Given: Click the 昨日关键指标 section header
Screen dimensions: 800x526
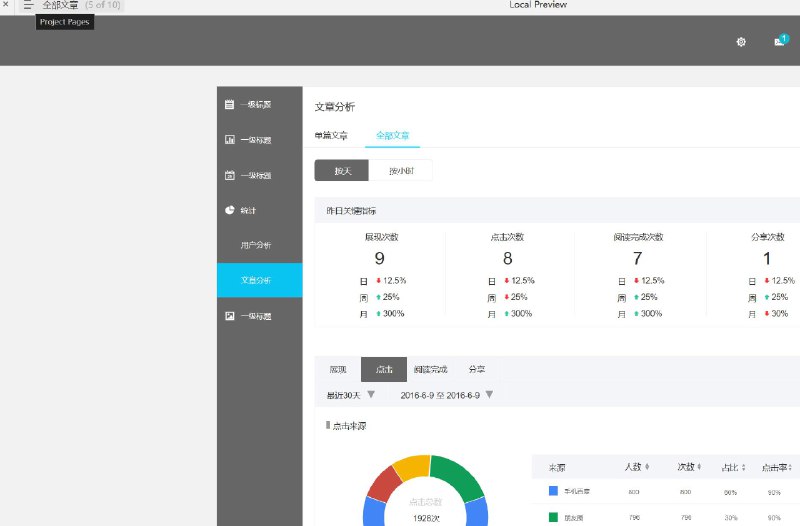Looking at the screenshot, I should point(351,211).
